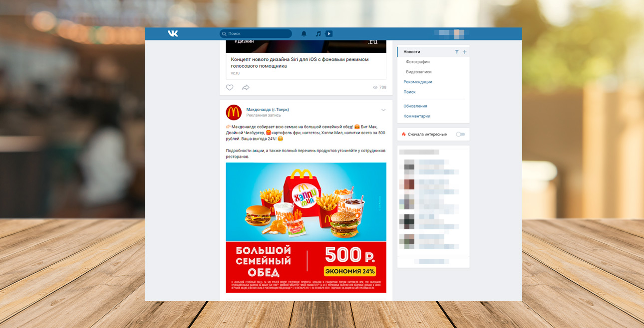
Task: Click the Поиск search field in header
Action: point(256,33)
